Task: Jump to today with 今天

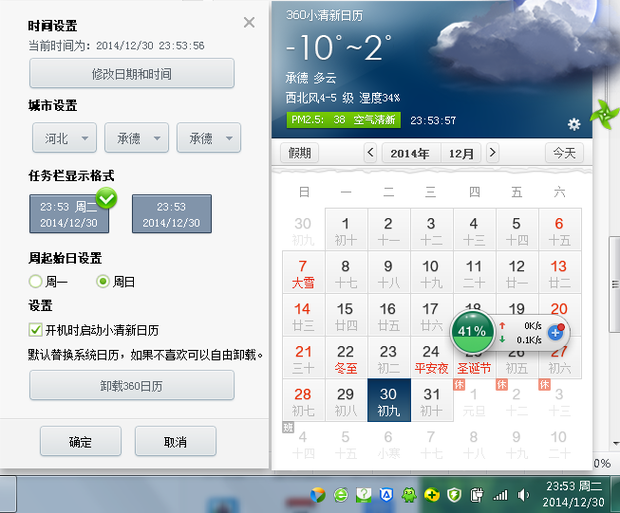Action: (x=564, y=153)
